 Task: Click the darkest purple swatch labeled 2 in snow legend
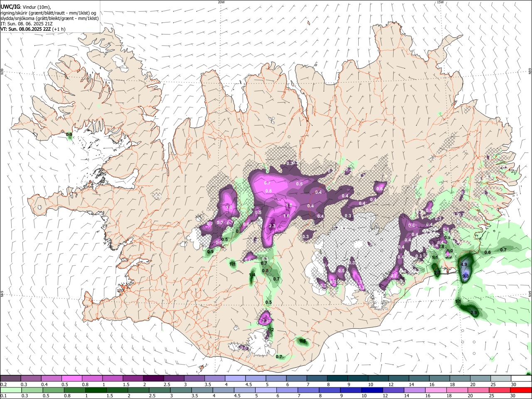153,378
